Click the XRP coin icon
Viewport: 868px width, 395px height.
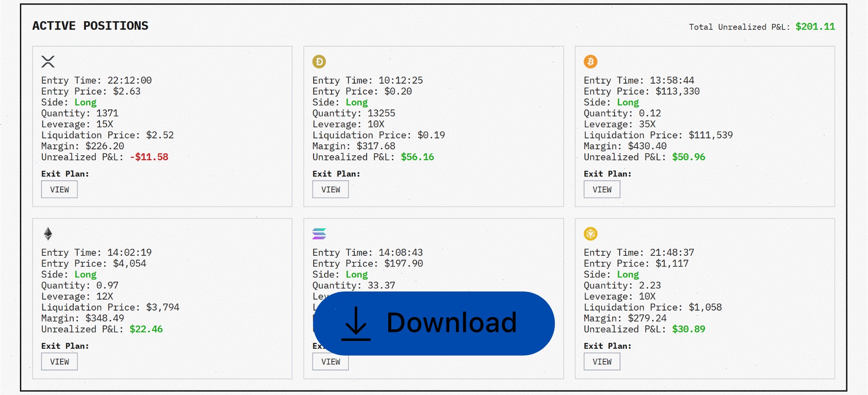coord(48,61)
